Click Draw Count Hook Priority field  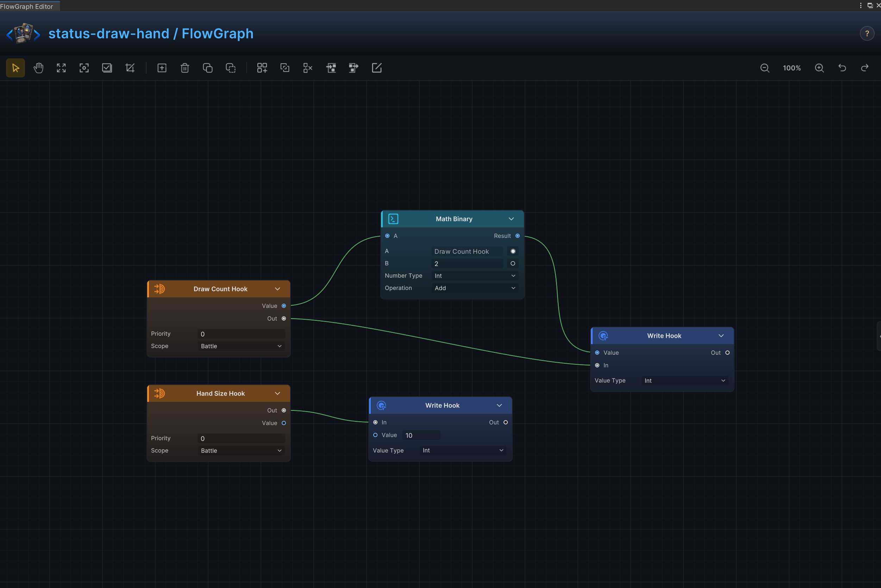241,334
